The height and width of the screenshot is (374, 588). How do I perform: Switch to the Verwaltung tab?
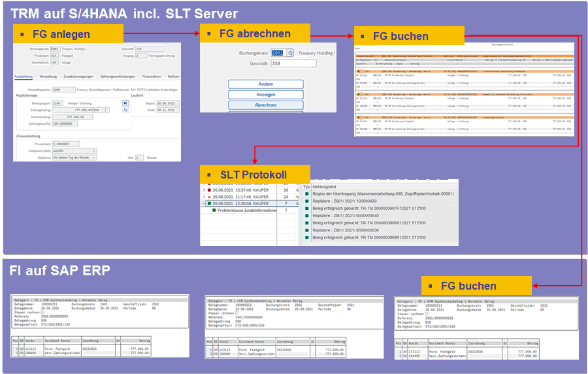48,76
